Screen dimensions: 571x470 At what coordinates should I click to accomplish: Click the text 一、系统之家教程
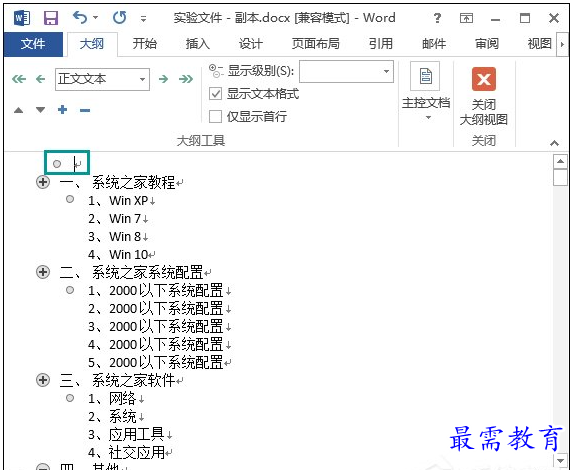[x=118, y=182]
